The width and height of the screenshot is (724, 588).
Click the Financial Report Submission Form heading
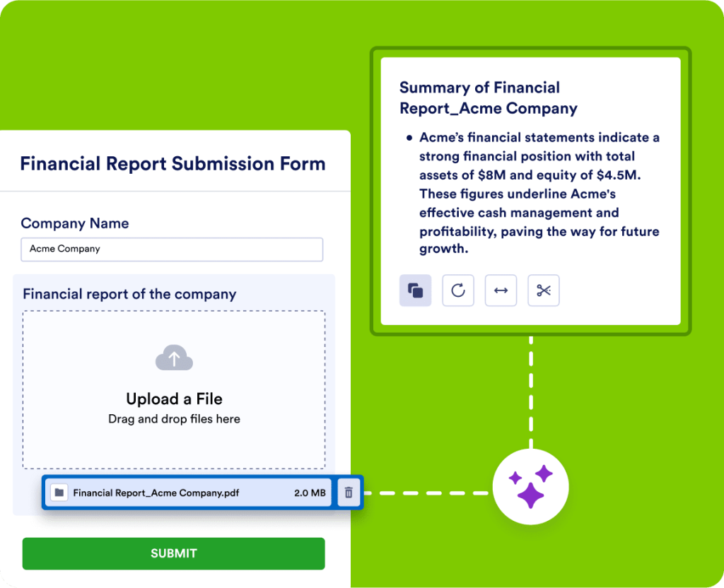point(173,164)
